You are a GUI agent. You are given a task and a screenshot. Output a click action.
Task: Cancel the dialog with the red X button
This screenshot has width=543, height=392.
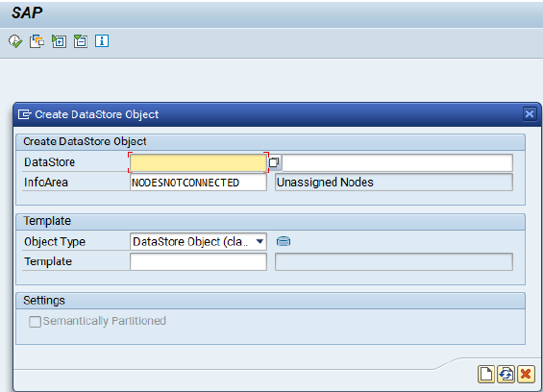526,375
